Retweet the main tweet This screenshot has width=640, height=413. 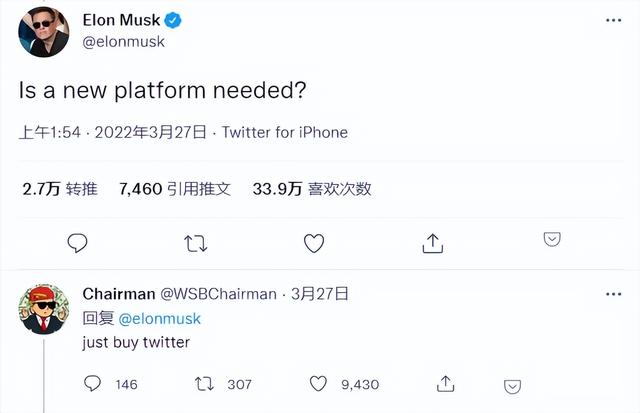tap(197, 242)
